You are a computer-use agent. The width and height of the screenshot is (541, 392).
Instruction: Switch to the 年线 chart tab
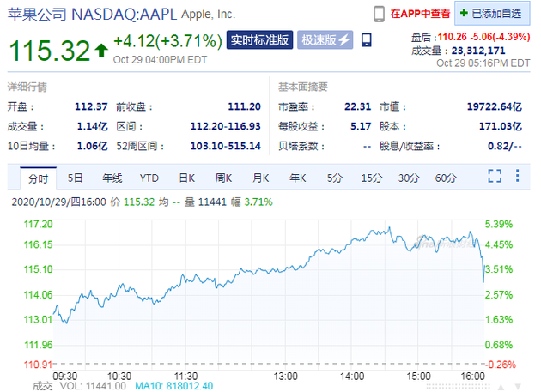pos(112,178)
